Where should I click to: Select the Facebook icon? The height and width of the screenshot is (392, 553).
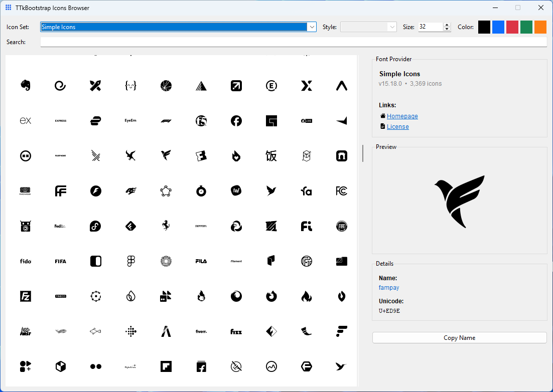tap(236, 120)
